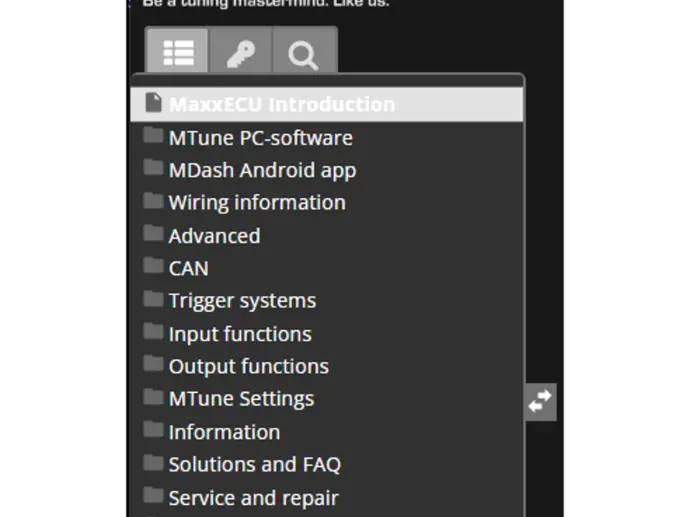This screenshot has width=690, height=517.
Task: Expand the Output functions folder icon
Action: [153, 364]
